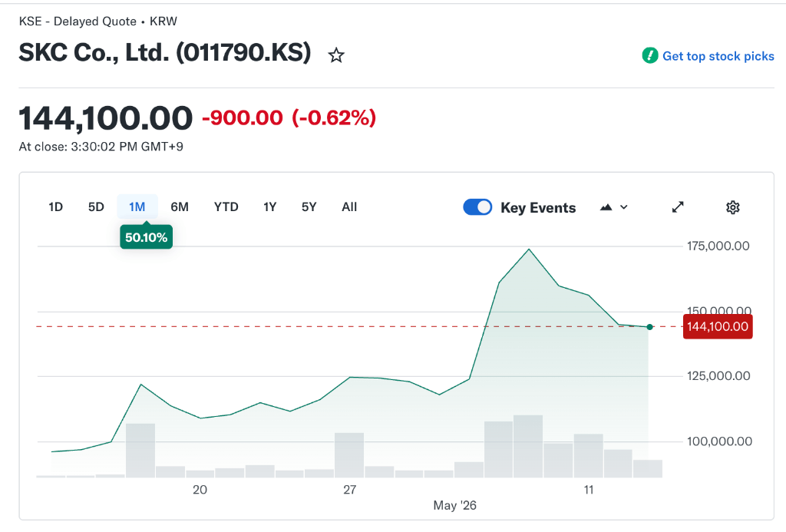Click the 50.10% performance badge
The height and width of the screenshot is (532, 786).
pyautogui.click(x=147, y=237)
